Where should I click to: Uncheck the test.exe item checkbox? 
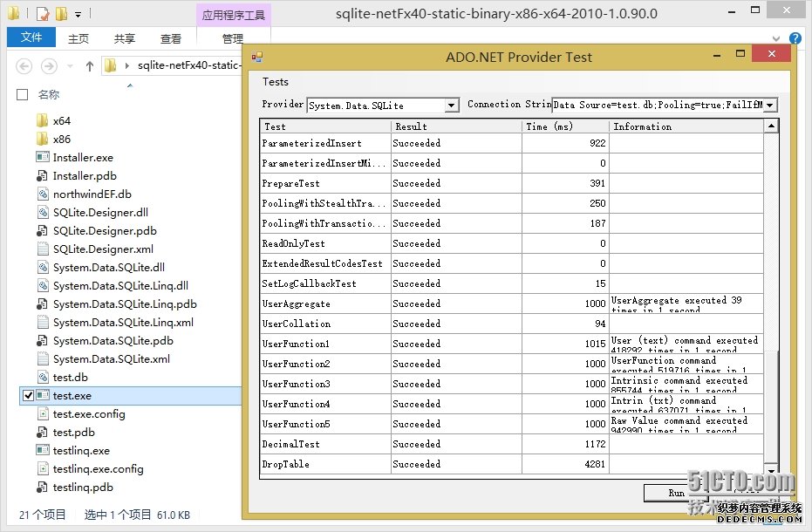29,395
